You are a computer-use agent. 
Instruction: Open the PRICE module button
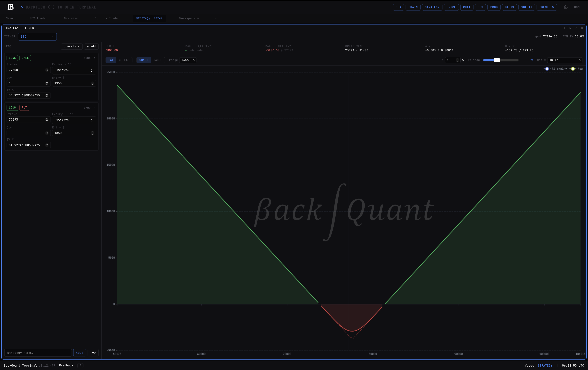coord(451,7)
